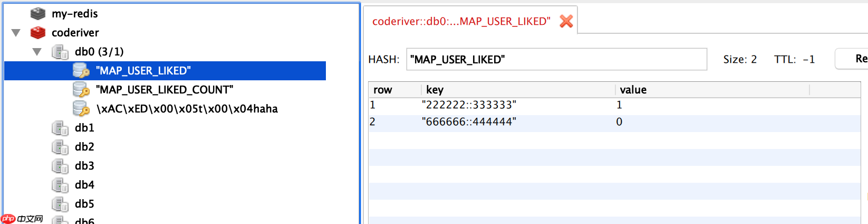868x224 pixels.
Task: Click the db0 database icon
Action: (x=60, y=52)
